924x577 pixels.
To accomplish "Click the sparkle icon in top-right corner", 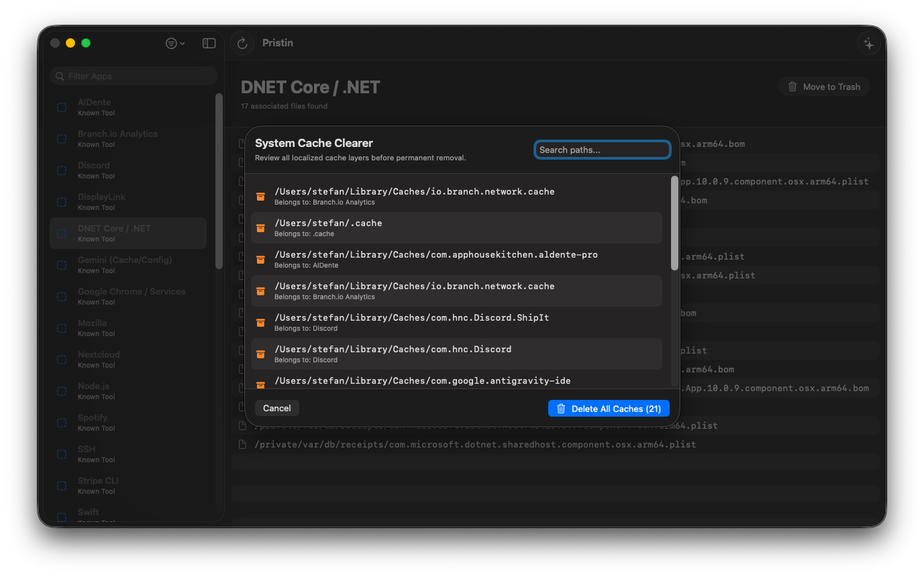I will point(868,43).
